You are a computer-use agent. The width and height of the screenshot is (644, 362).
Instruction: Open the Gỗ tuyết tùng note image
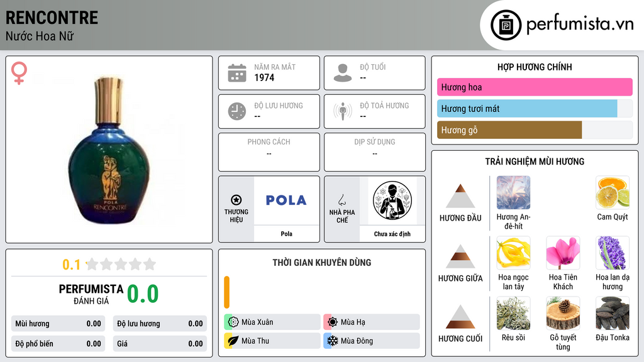click(563, 313)
